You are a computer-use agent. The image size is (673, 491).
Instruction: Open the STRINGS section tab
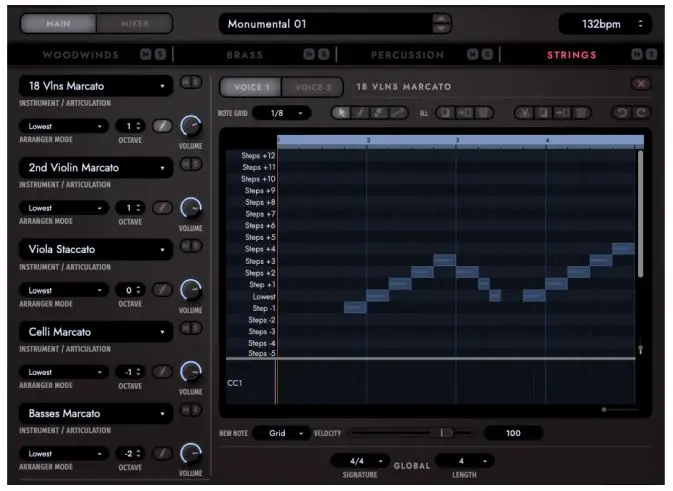(572, 55)
